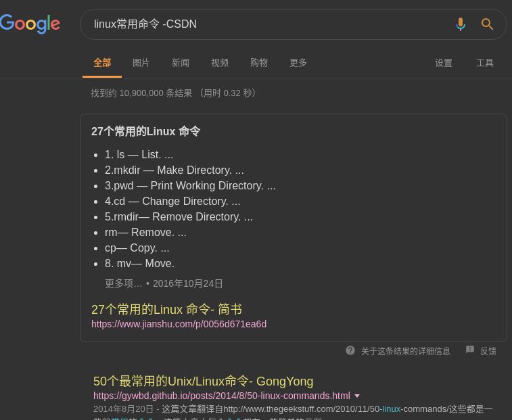Screen dimensions: 512x420
Task: Click the jianshu.com URL link
Action: 179,324
